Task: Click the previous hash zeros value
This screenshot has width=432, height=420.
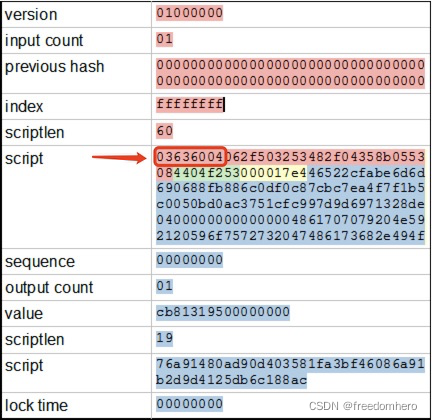Action: [x=290, y=73]
